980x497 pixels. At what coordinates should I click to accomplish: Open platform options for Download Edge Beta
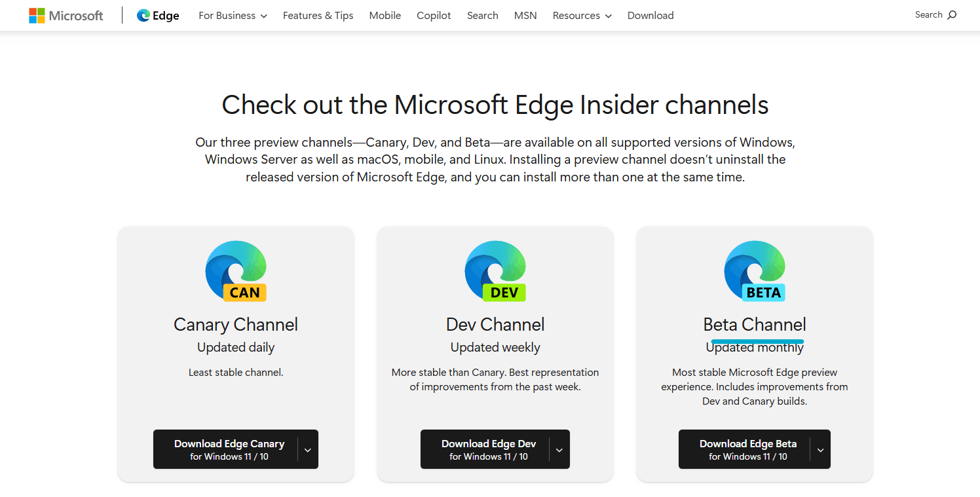820,449
